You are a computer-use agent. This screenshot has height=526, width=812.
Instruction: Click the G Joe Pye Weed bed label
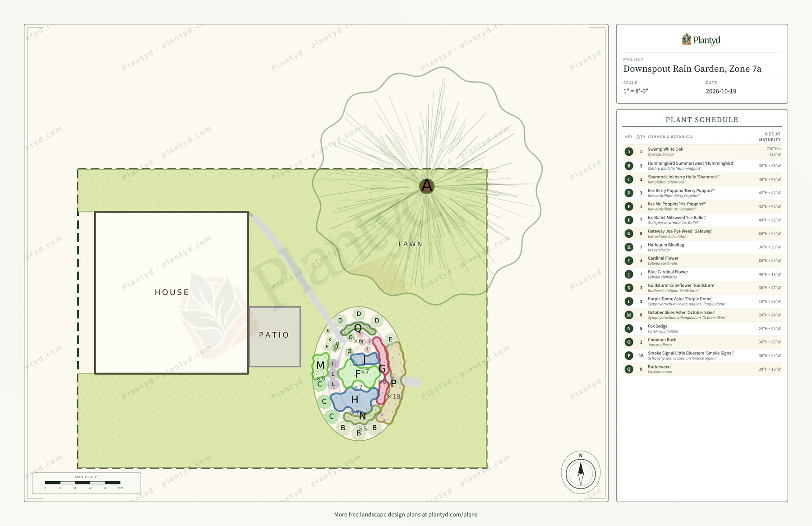point(382,369)
